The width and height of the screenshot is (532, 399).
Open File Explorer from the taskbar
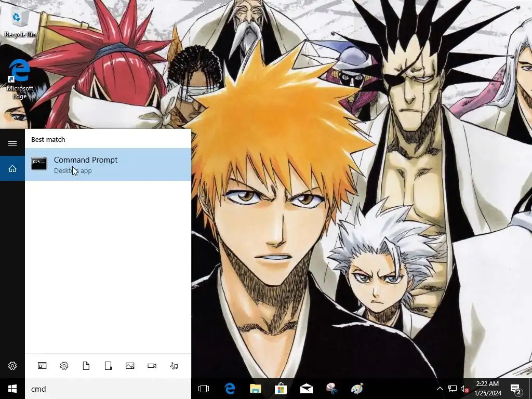click(x=256, y=389)
